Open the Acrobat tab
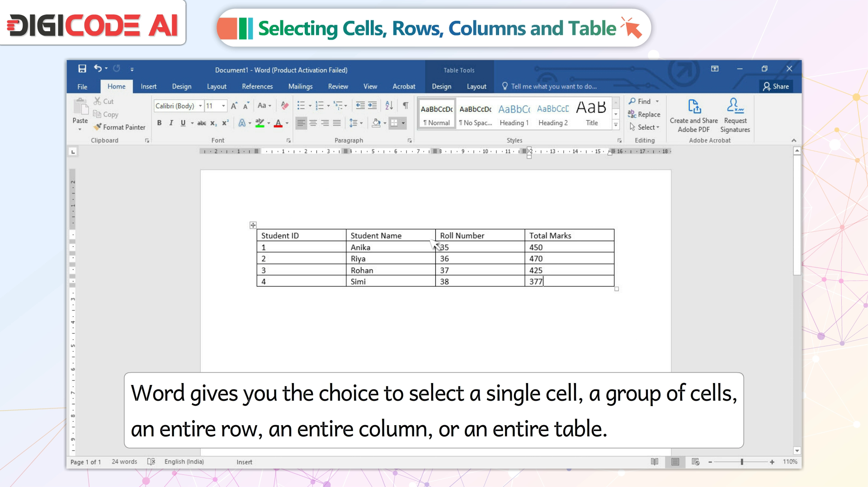Image resolution: width=868 pixels, height=487 pixels. (404, 87)
